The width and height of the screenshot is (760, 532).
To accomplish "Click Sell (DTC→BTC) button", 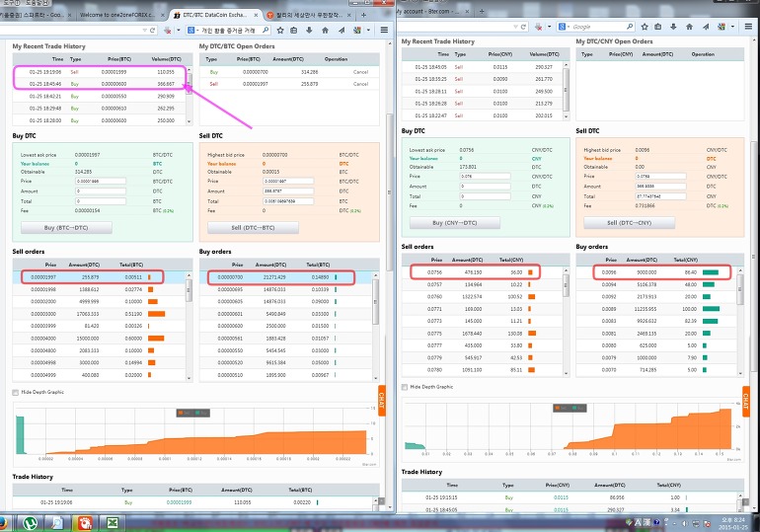I will (x=253, y=228).
